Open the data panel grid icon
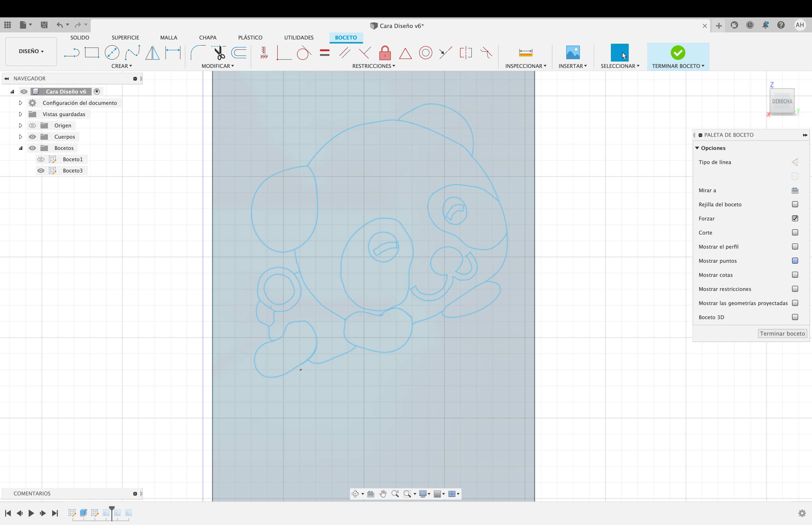812x525 pixels. pos(8,25)
